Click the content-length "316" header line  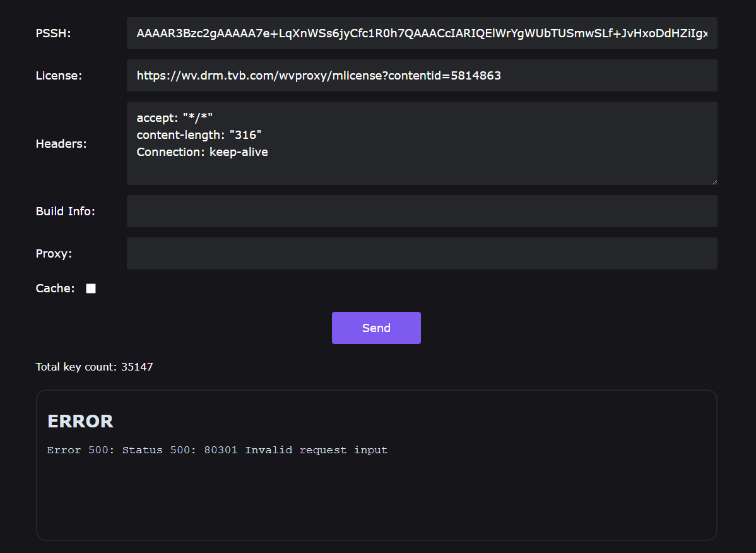199,134
